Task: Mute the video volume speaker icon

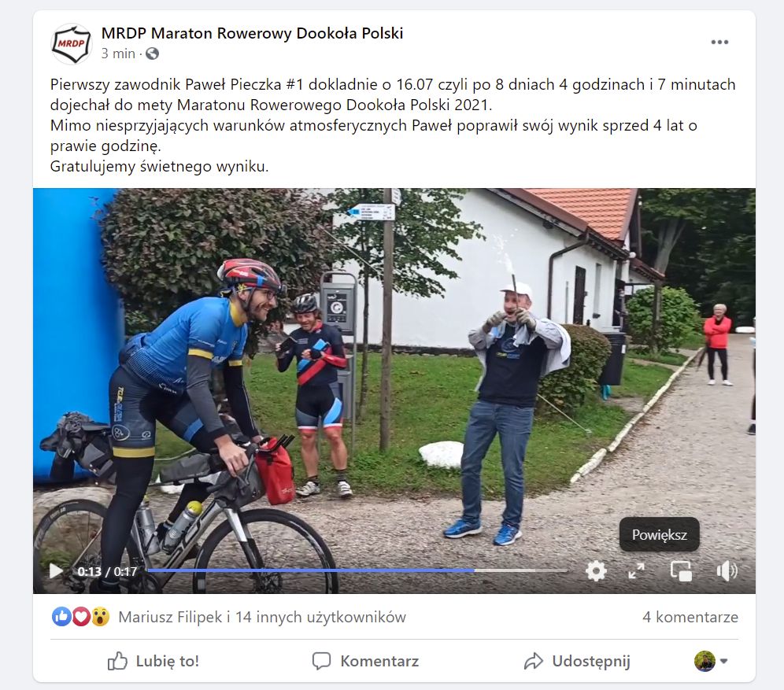Action: (x=727, y=570)
